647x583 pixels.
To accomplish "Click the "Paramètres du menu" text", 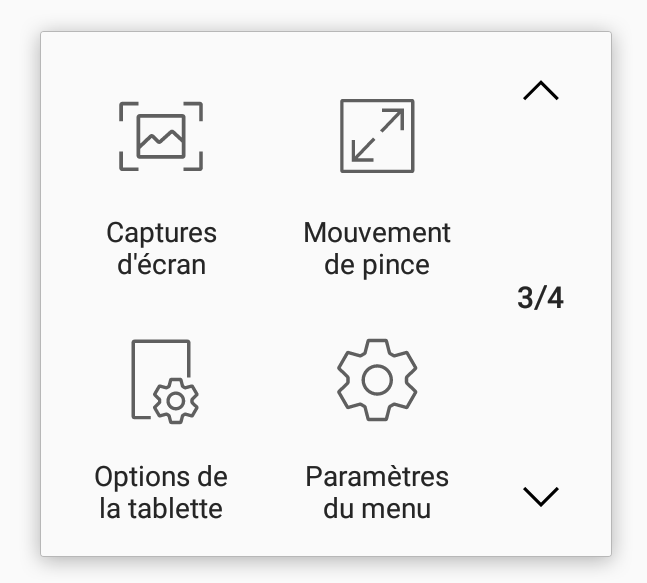I will tap(377, 492).
